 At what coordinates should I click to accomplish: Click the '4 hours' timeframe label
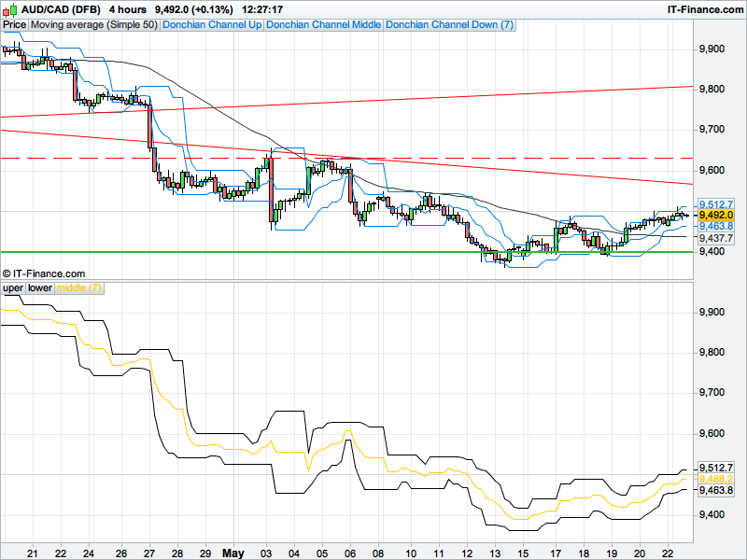(127, 9)
